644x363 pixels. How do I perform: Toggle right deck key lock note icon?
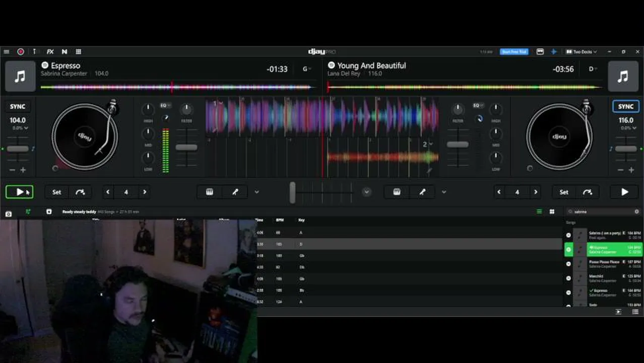click(x=611, y=149)
